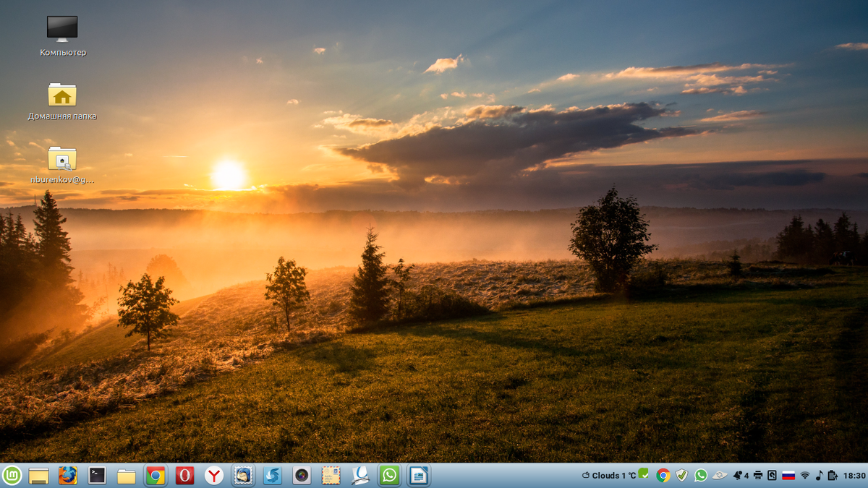Launch Google Chrome from the panel launchers
The width and height of the screenshot is (868, 488).
(x=155, y=475)
